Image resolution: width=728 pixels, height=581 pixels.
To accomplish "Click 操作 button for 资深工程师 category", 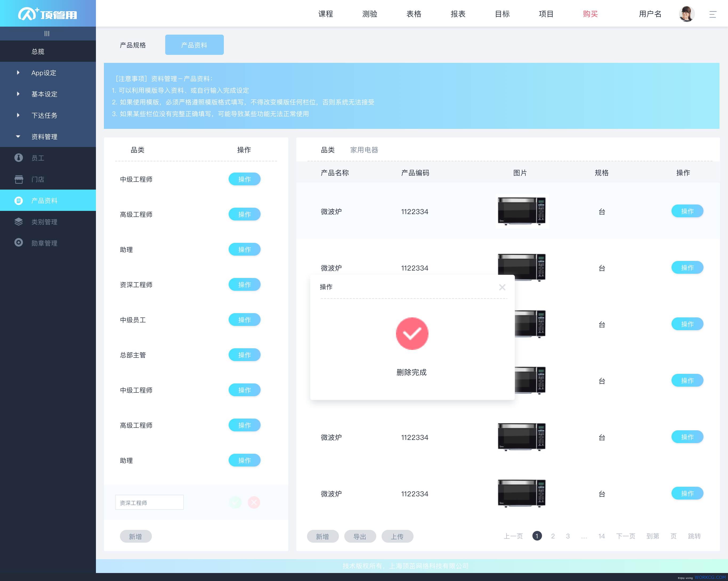I will click(244, 284).
